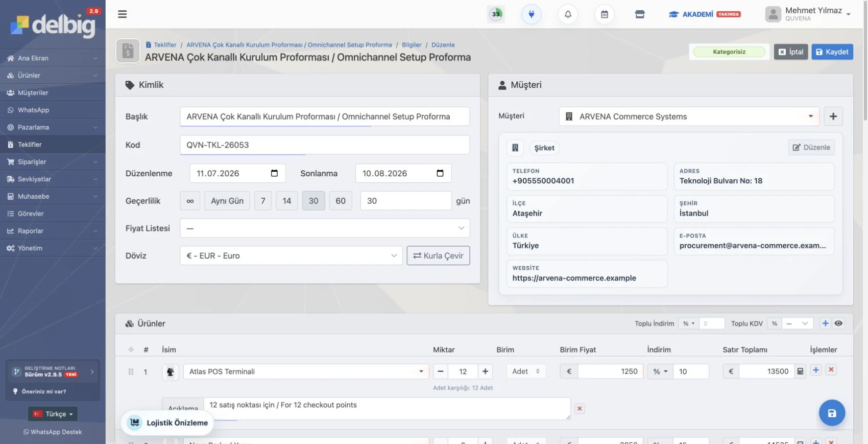
Task: Click the Kurla Çevir button
Action: (x=438, y=255)
